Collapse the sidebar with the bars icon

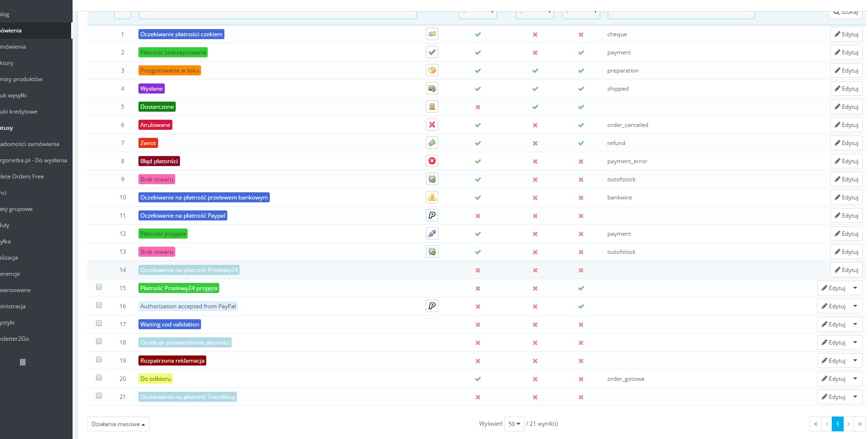(22, 362)
